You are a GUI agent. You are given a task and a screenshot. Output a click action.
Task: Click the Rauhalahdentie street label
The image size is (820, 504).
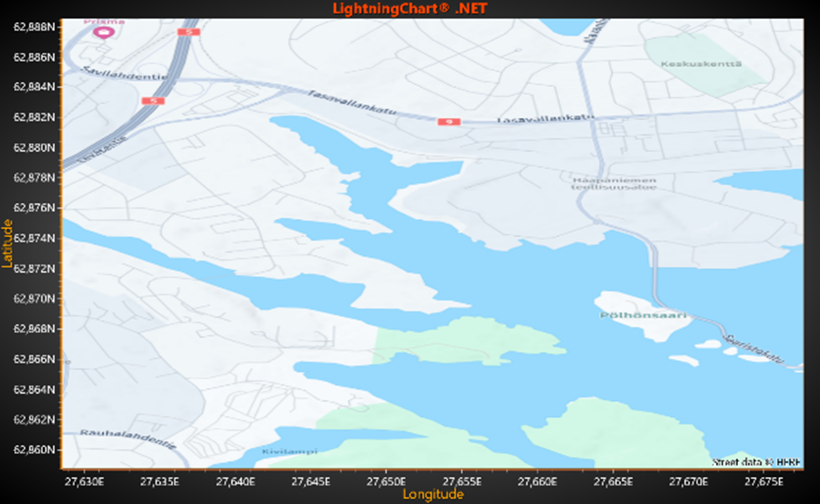(x=128, y=439)
